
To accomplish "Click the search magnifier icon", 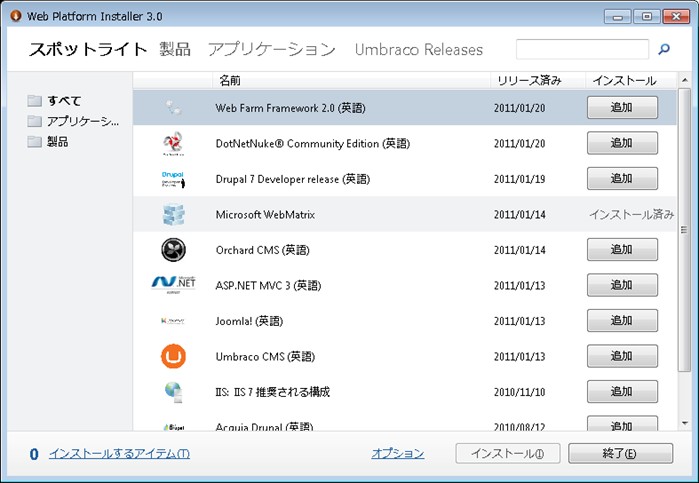I will point(664,49).
